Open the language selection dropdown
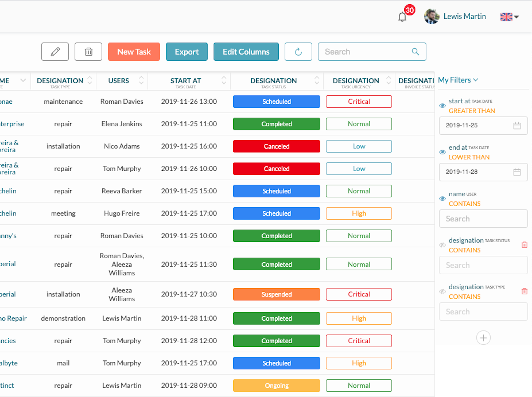Screen dimensions: 532x397 tap(509, 17)
